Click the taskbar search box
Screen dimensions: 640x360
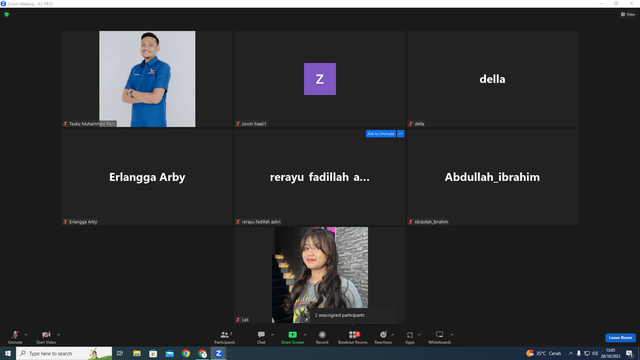click(64, 353)
